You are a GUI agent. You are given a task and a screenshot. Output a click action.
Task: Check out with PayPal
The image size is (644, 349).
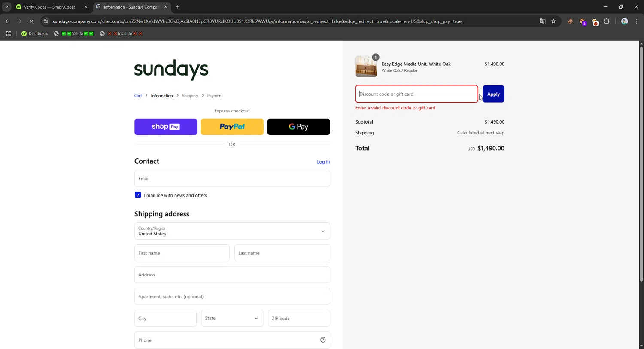232,127
